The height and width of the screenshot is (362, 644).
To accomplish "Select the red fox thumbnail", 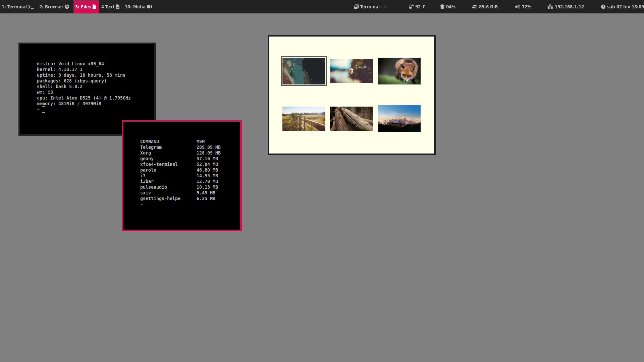I will tap(399, 71).
